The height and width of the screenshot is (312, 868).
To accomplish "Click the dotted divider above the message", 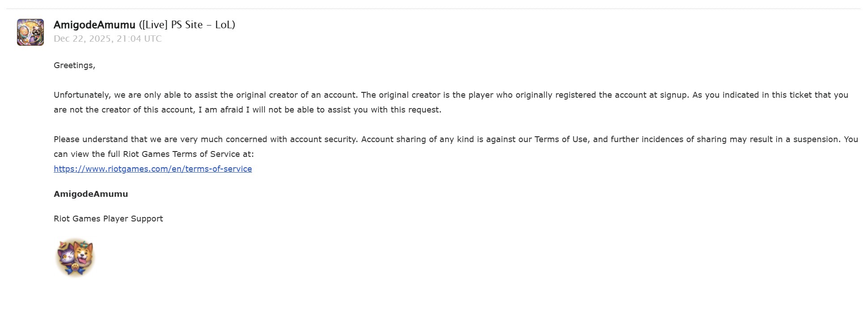I will (x=433, y=9).
